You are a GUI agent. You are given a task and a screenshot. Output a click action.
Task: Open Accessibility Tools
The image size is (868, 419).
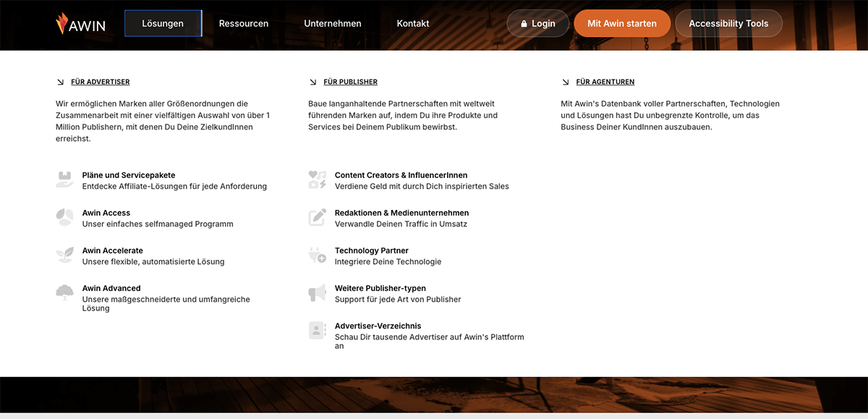[728, 23]
